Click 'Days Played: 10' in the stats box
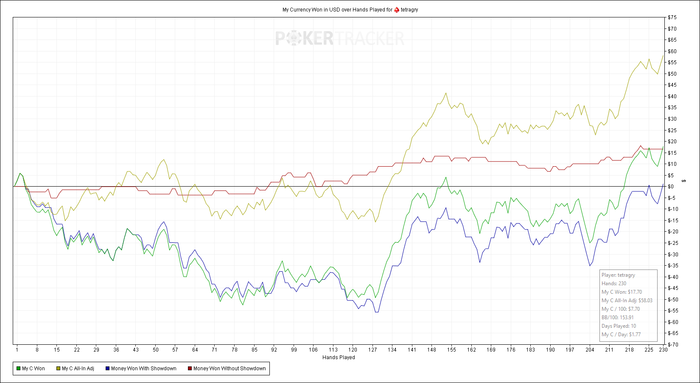The width and height of the screenshot is (700, 383). point(619,326)
